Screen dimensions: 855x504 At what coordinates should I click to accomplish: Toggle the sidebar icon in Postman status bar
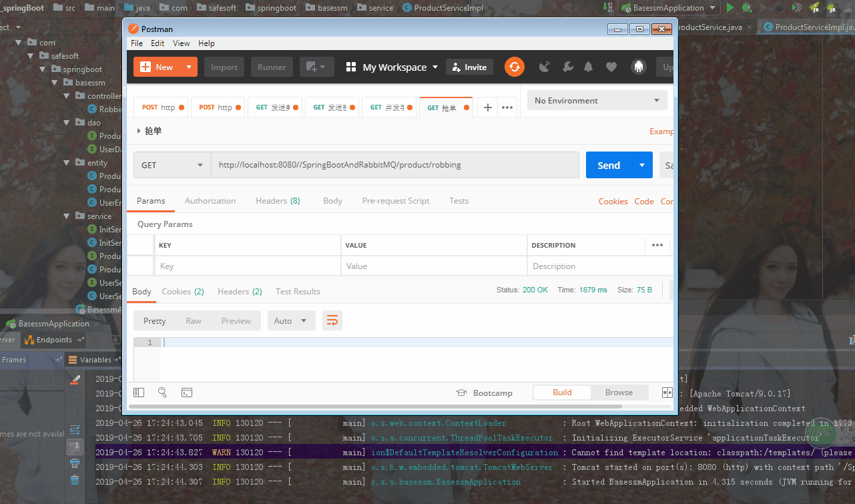[x=139, y=393]
